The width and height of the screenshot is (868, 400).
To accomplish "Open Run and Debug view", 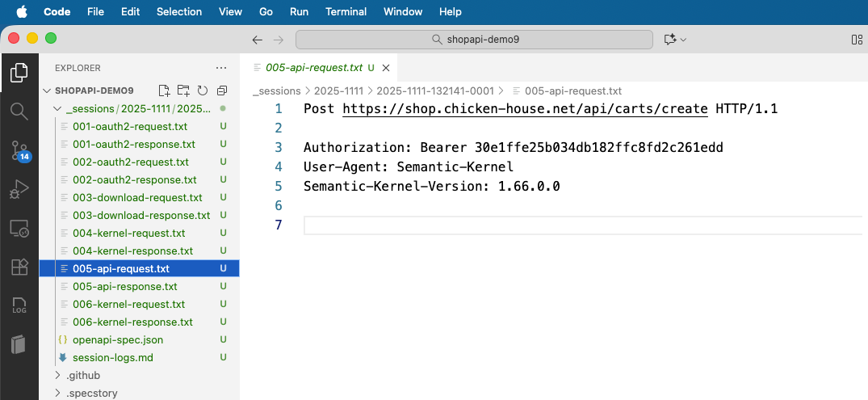I will pos(19,189).
